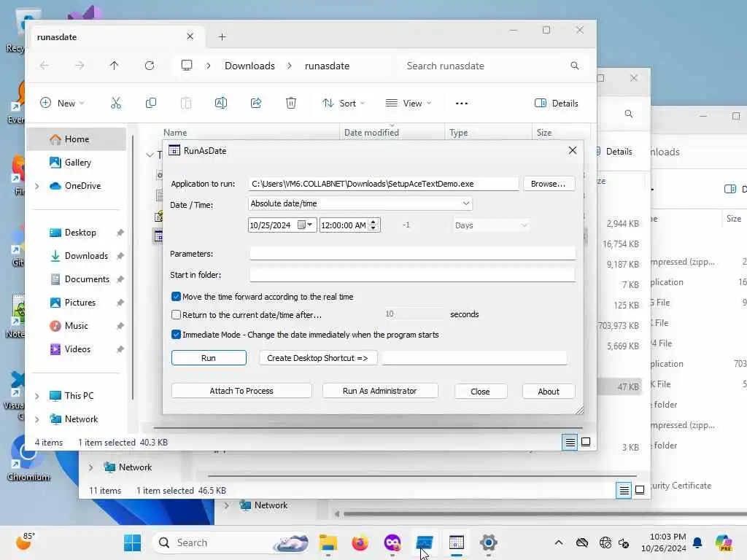Screen dimensions: 747x560
Task: Open the Chromium desktop shortcut
Action: click(x=28, y=459)
